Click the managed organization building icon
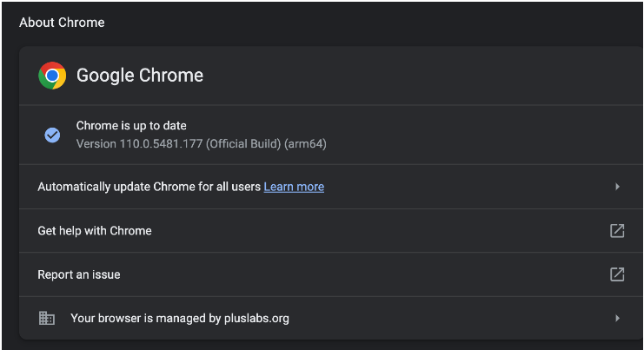 coord(47,319)
